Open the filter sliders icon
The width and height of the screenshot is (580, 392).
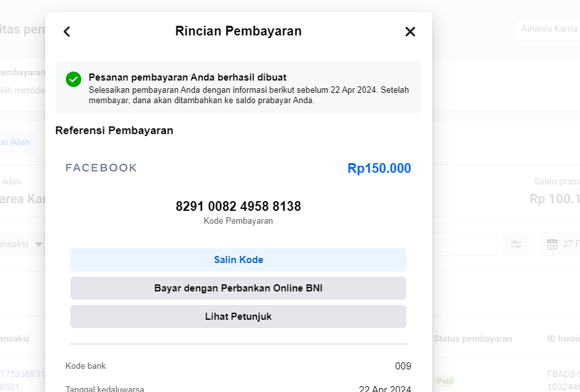[x=516, y=244]
